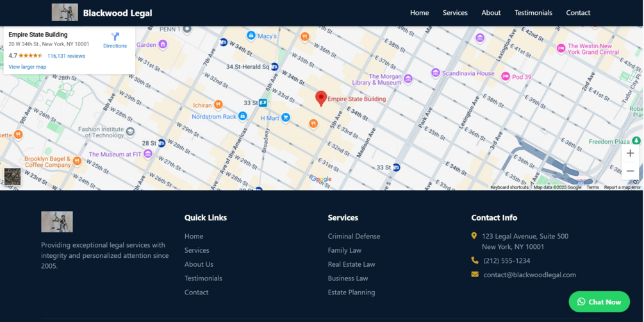This screenshot has height=322, width=644.
Task: Select the Empire State Building red pin
Action: coord(321,99)
